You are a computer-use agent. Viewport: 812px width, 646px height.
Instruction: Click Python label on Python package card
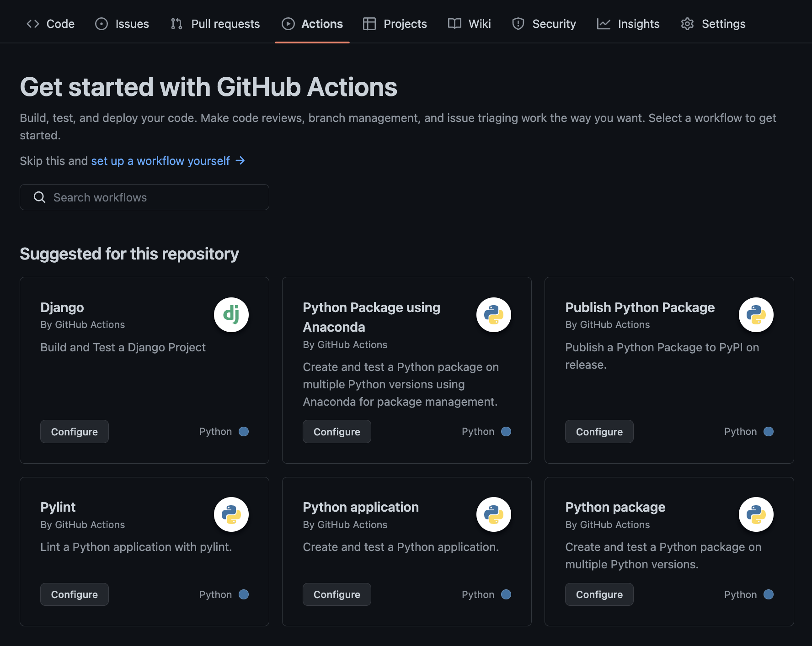(x=741, y=594)
